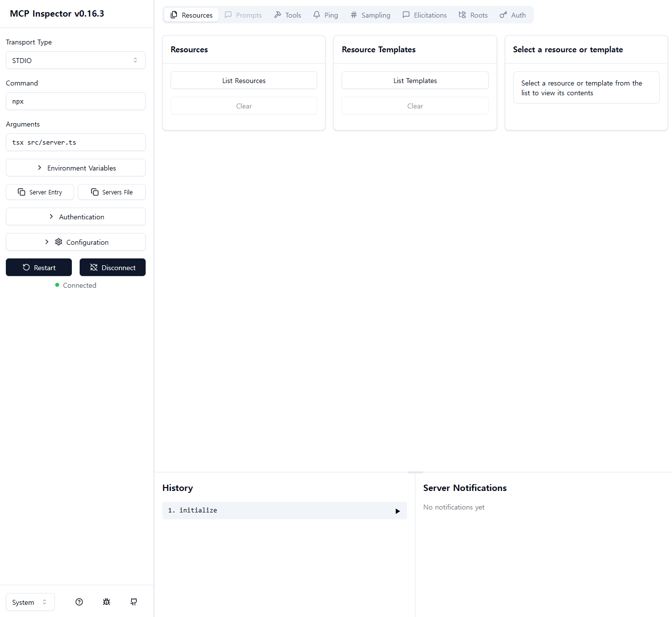
Task: Click the Server Notifications heading
Action: [x=465, y=488]
